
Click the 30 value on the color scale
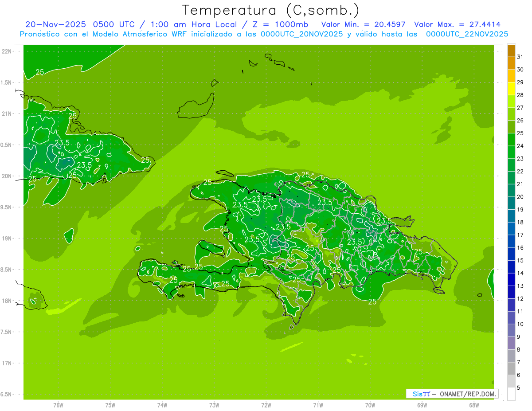tap(520, 70)
